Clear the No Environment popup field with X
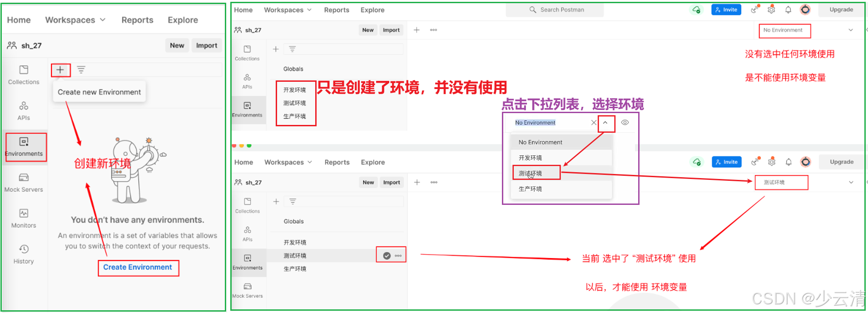Image resolution: width=868 pixels, height=313 pixels. pyautogui.click(x=594, y=123)
